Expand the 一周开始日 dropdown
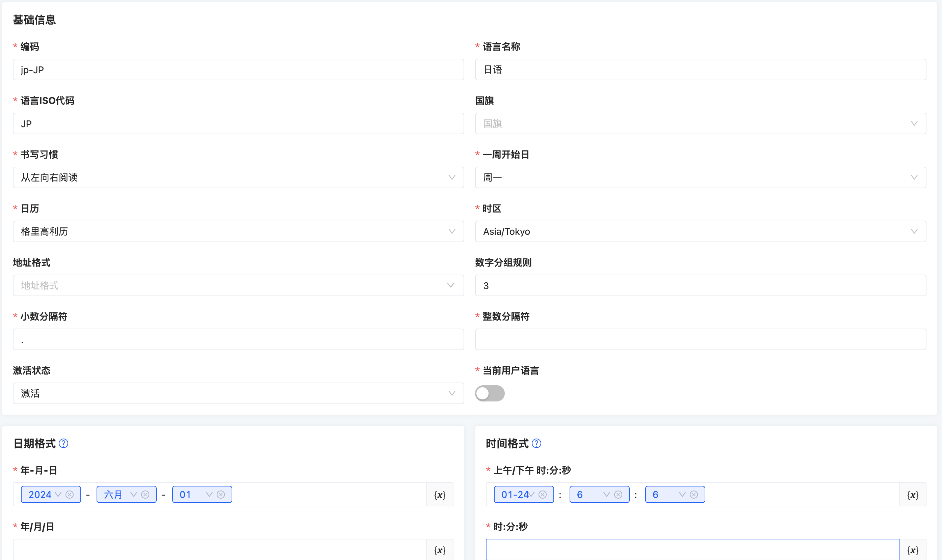This screenshot has width=942, height=560. pos(700,177)
